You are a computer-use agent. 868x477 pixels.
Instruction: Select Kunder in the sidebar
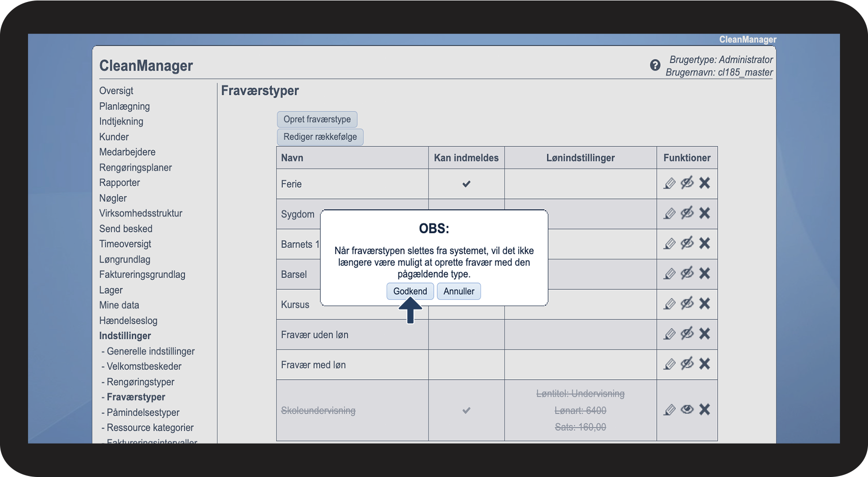114,137
